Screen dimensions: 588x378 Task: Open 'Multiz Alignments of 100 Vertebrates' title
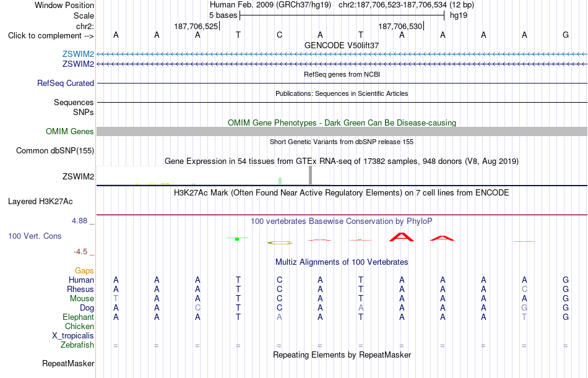coord(342,262)
